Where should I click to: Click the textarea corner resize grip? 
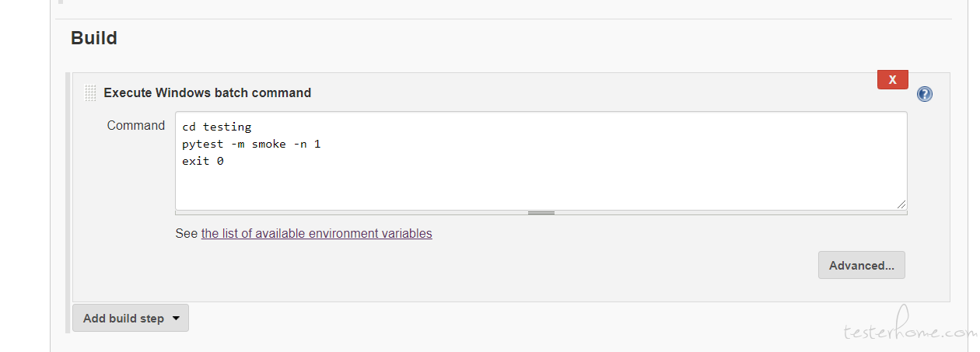(901, 204)
